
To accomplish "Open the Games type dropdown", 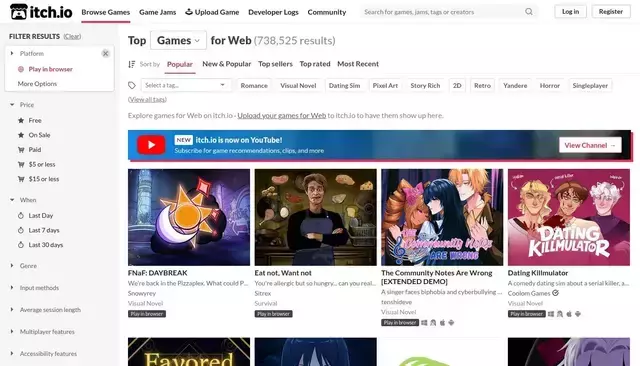I will (178, 40).
